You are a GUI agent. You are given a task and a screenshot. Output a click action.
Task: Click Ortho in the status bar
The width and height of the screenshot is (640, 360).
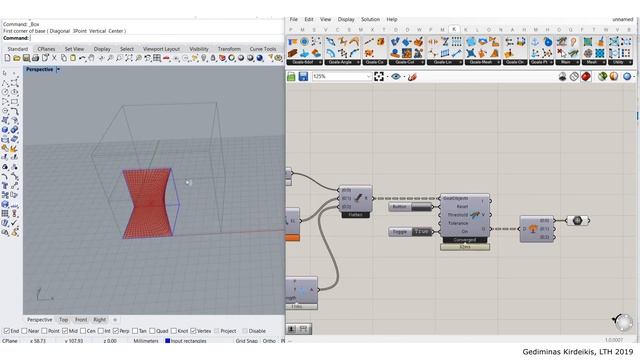269,340
